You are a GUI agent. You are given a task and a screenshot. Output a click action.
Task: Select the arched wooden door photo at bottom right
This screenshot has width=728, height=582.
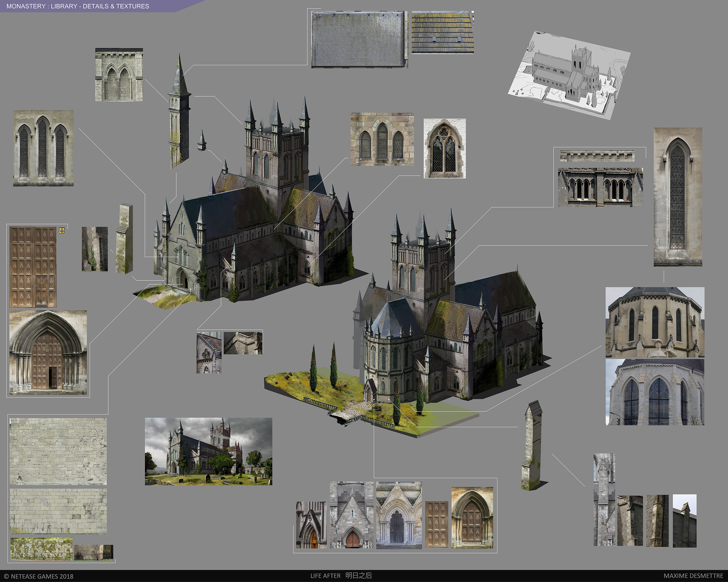tap(472, 517)
